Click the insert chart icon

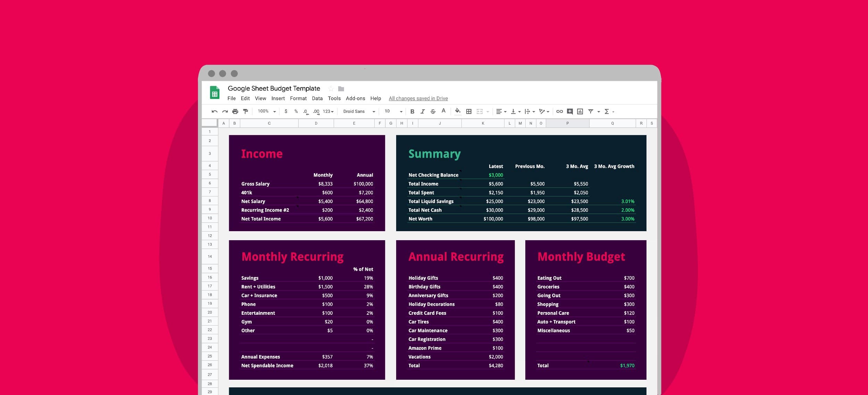pyautogui.click(x=580, y=111)
